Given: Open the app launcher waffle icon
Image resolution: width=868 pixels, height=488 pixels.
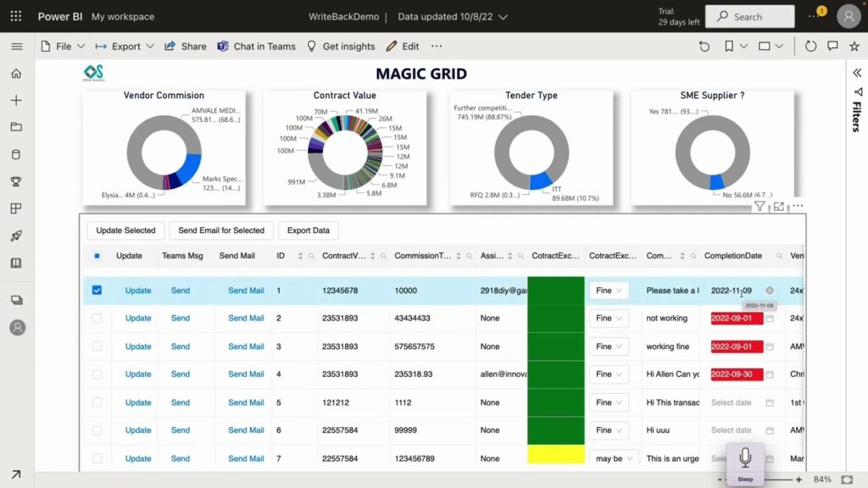Looking at the screenshot, I should pos(16,16).
